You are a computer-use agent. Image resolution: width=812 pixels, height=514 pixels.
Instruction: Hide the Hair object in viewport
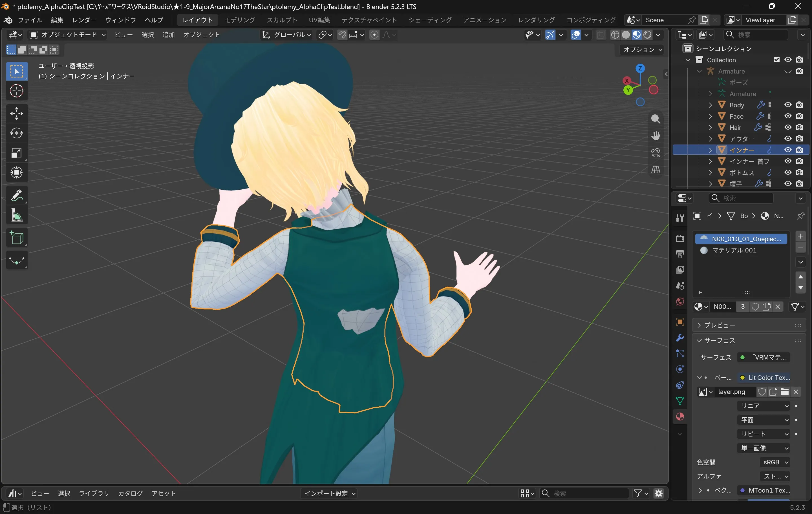click(x=788, y=127)
